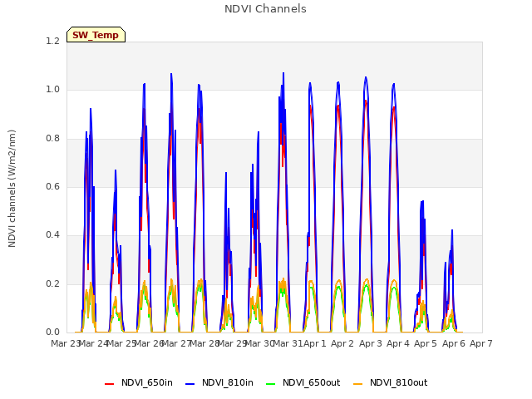Click the Apr 5 x-axis date label
This screenshot has height=399, width=532.
(426, 343)
